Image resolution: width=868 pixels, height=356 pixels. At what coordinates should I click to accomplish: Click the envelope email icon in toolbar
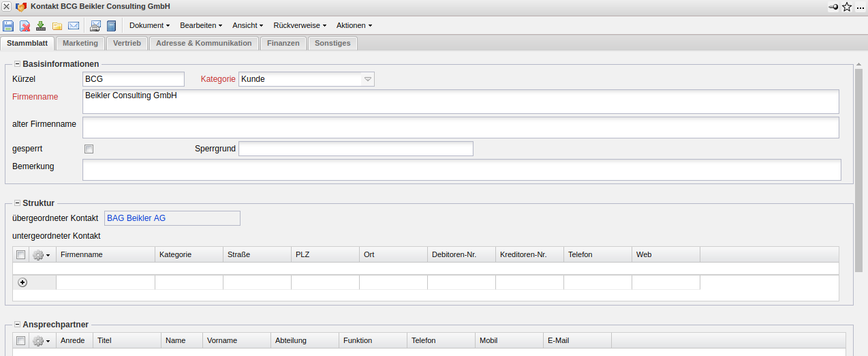coord(74,26)
